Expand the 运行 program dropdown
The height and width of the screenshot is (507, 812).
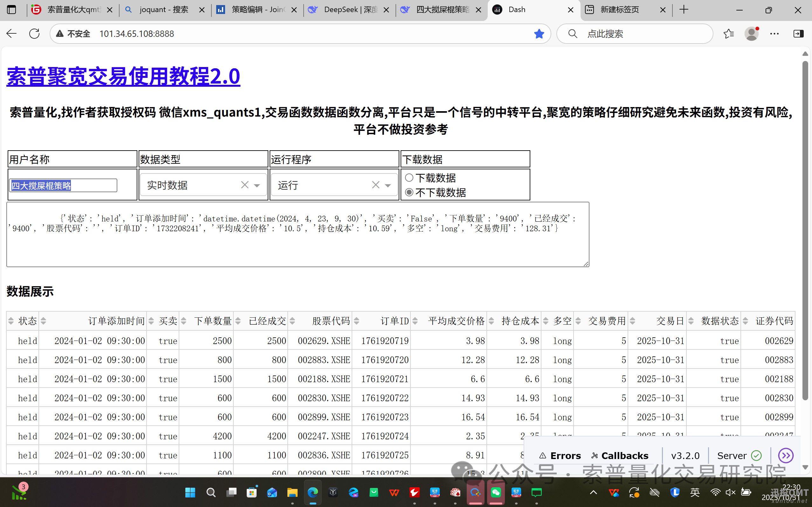(x=388, y=186)
